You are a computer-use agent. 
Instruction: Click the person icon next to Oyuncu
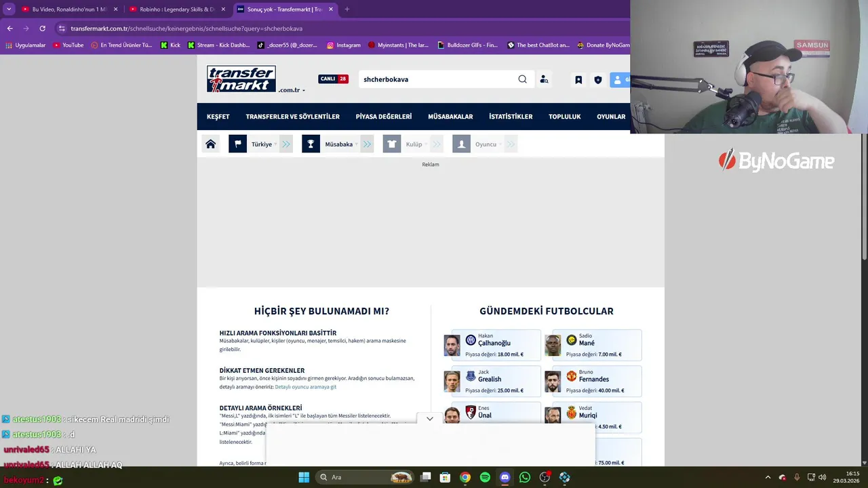[x=461, y=144]
